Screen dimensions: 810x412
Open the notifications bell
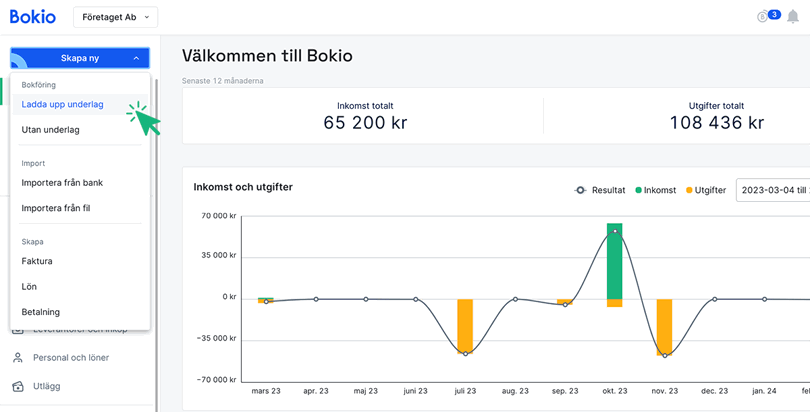pyautogui.click(x=793, y=17)
